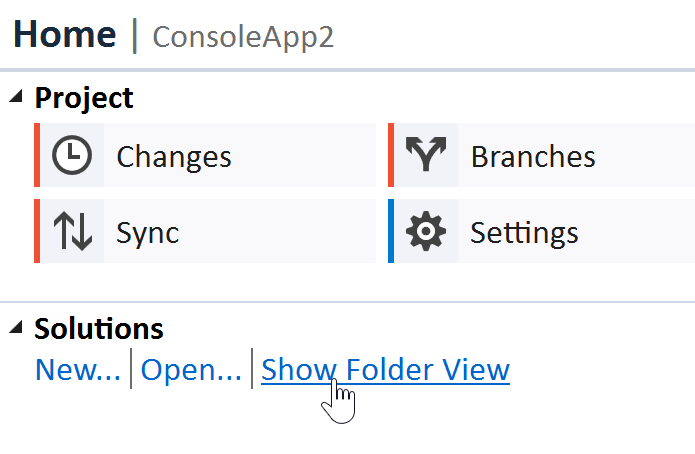This screenshot has width=695, height=454.
Task: Click the Show Folder View link
Action: [x=385, y=370]
